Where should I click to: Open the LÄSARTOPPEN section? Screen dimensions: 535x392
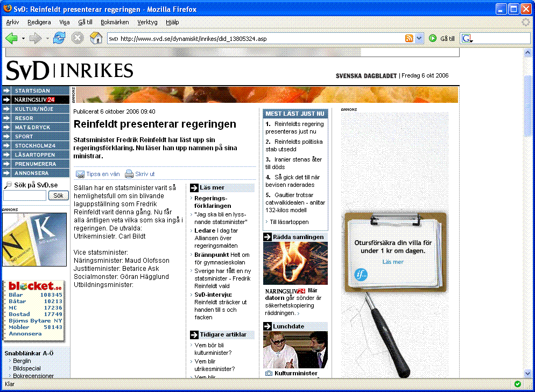(x=36, y=155)
